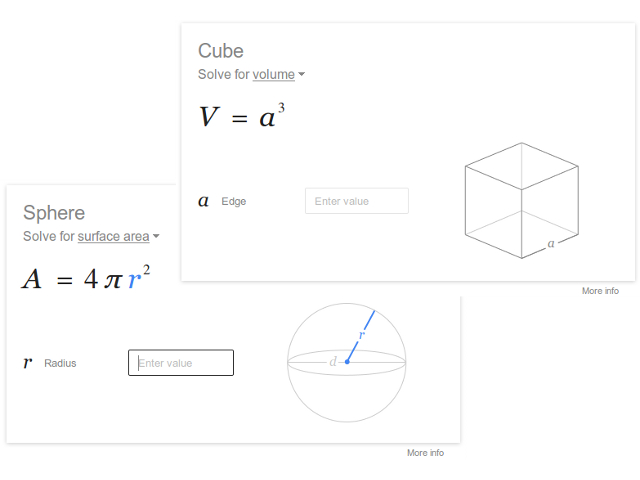Open the Cube 'Solve for volume' dropdown
Screen dimensions: 640x480
273,75
